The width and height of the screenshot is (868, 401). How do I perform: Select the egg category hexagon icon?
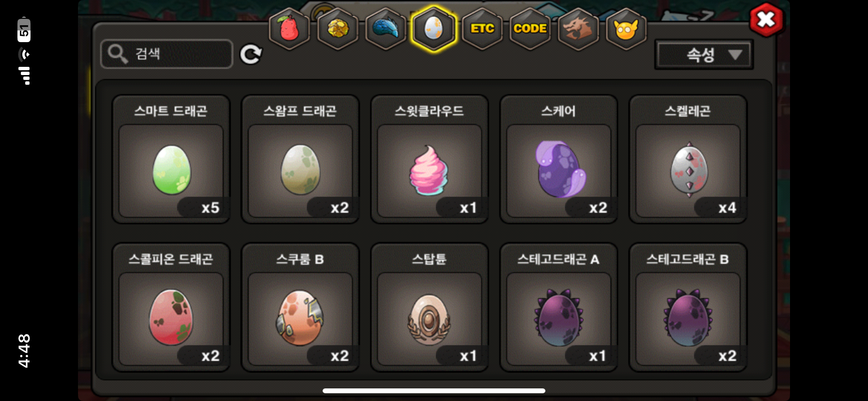[434, 29]
